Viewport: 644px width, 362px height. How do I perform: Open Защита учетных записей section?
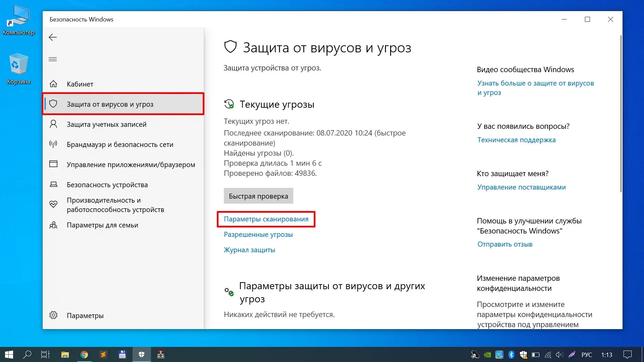[x=123, y=124]
